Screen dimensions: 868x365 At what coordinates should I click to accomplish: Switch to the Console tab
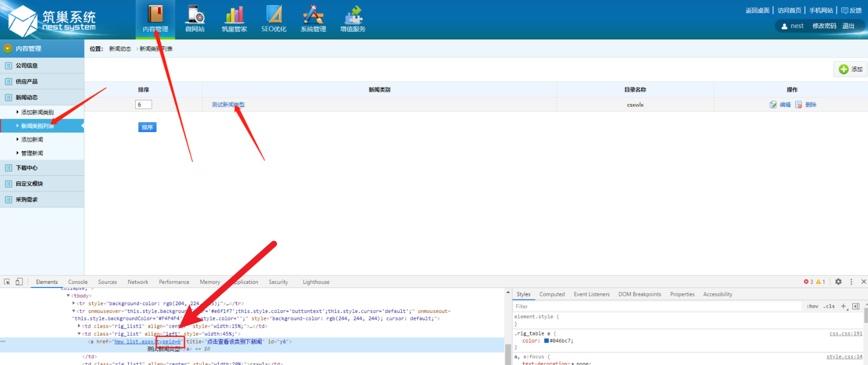click(x=77, y=282)
